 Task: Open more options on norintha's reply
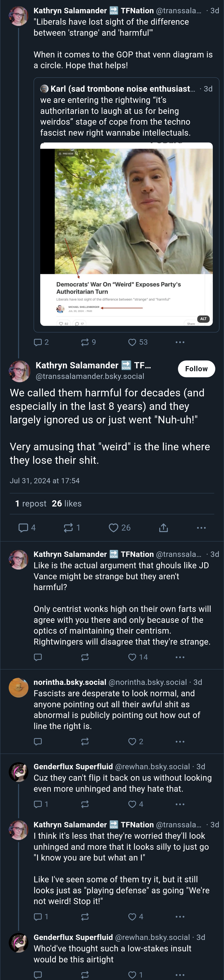click(180, 741)
